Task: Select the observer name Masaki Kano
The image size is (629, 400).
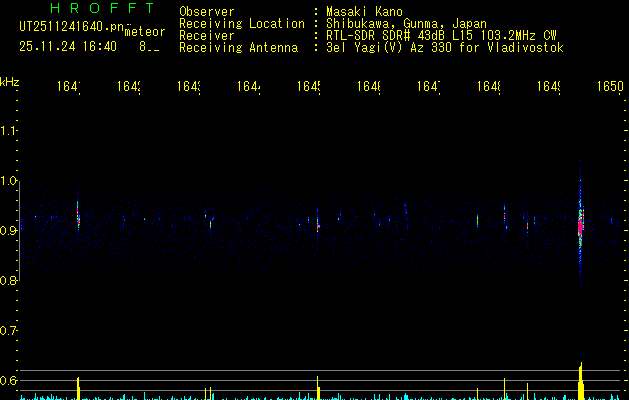Action: 364,12
